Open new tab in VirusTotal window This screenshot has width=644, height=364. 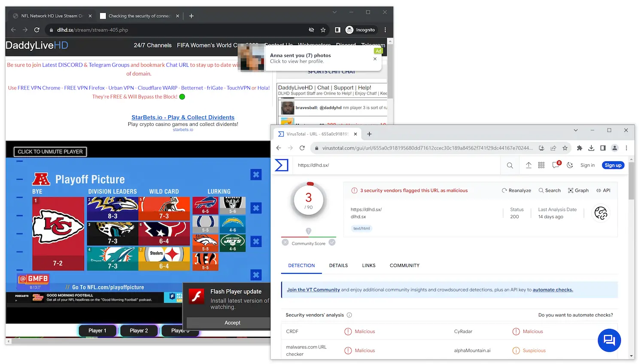pos(369,134)
